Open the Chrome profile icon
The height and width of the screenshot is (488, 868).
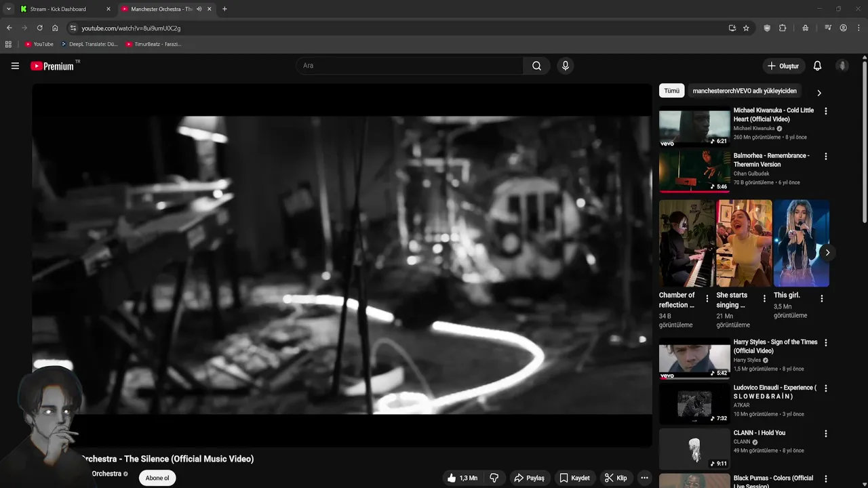pos(843,28)
